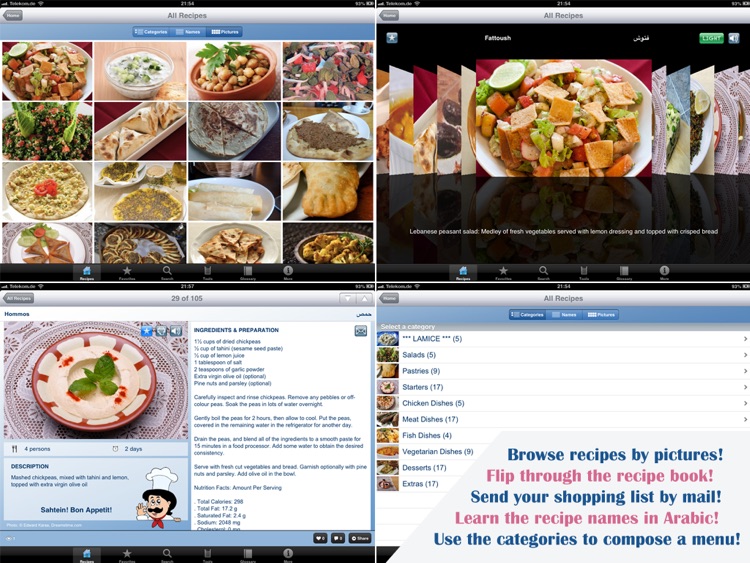Open Fattoush salad thumbnail in picture grid
This screenshot has height=563, width=750.
click(x=47, y=71)
